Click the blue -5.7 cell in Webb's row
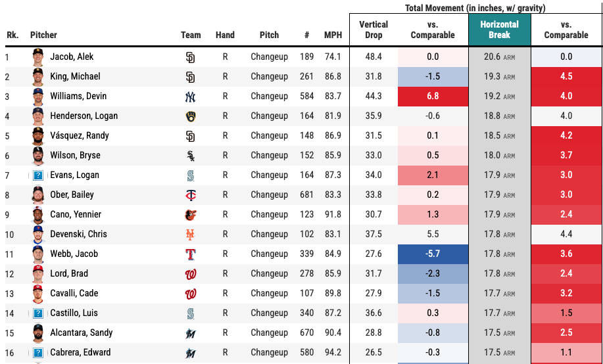Viewport: 603px width, 364px height. pyautogui.click(x=433, y=254)
